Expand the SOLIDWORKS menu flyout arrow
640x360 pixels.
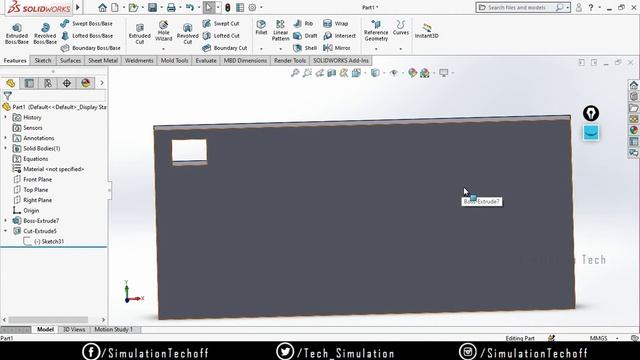tap(78, 7)
